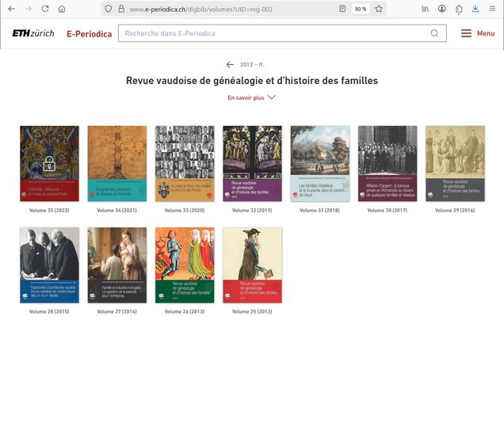Click the Volume 33 (2020) caption
This screenshot has width=504, height=422.
(185, 211)
